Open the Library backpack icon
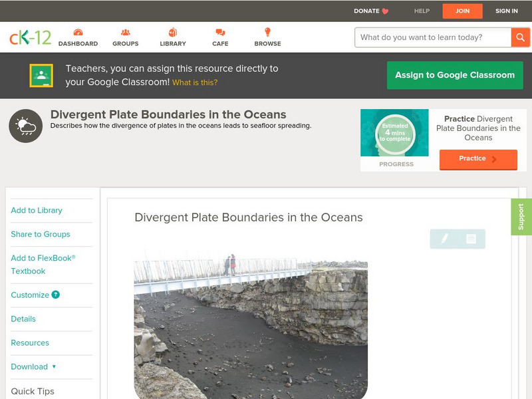 (x=173, y=32)
